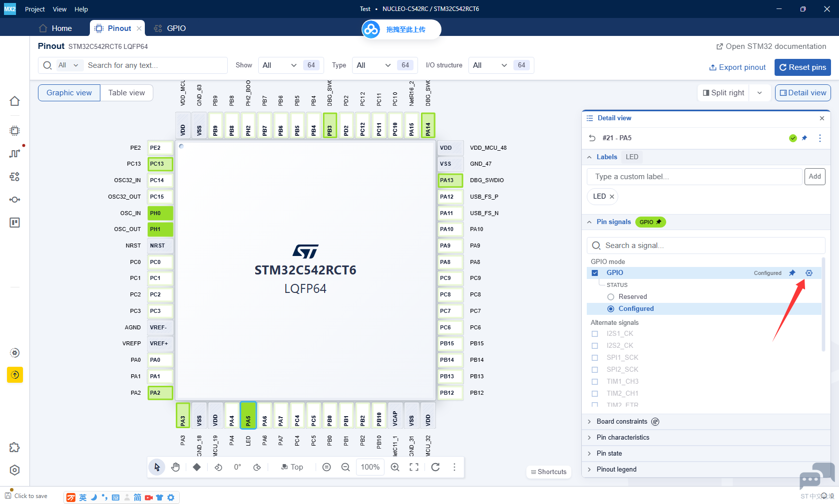Click the circular refresh icon in bottom toolbar

pos(435,467)
